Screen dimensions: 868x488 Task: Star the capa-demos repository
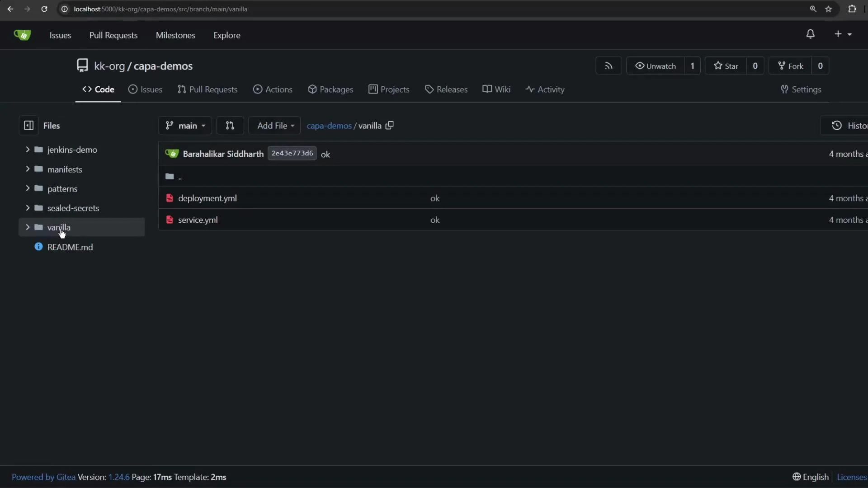tap(726, 66)
